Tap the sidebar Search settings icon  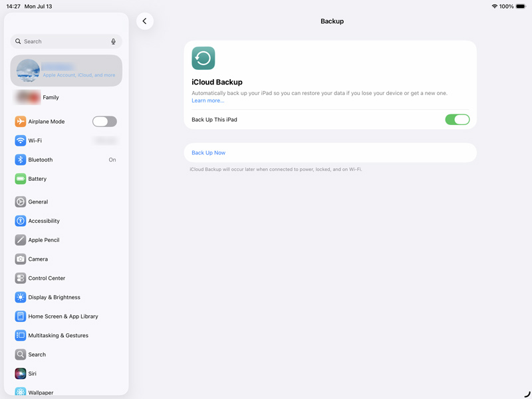tap(21, 354)
